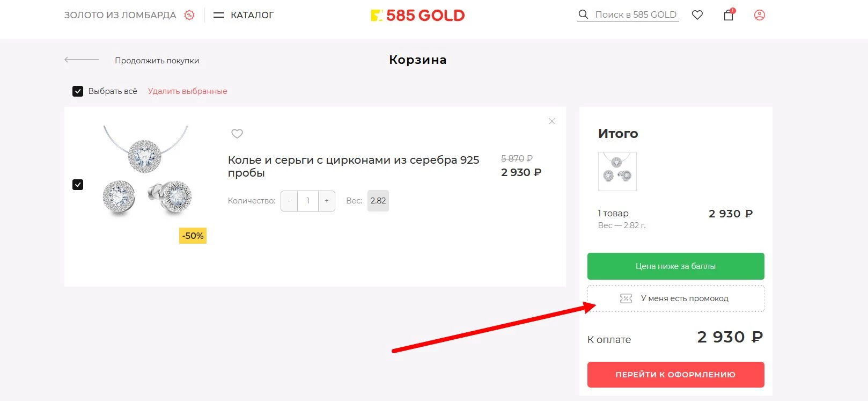This screenshot has height=401, width=868.
Task: Click the Поиск в 585 GOLD input field
Action: [x=633, y=14]
